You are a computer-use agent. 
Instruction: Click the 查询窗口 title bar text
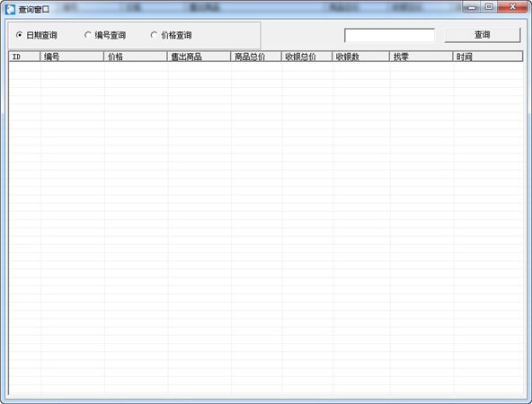coord(34,9)
